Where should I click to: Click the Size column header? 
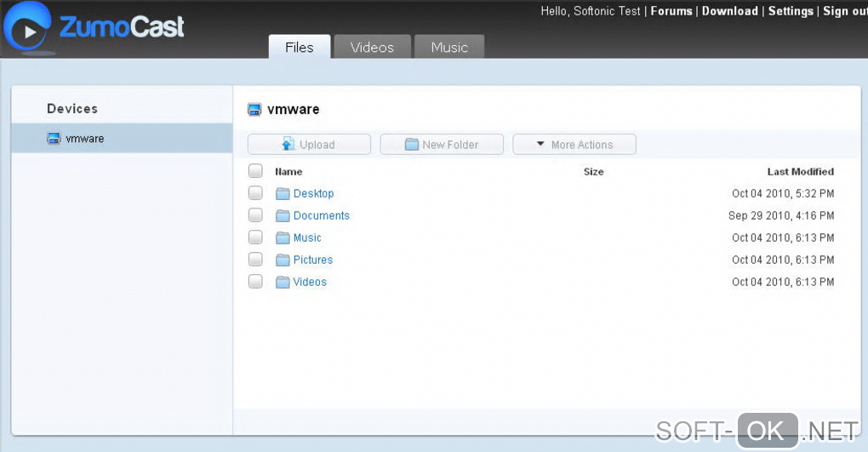click(x=593, y=172)
